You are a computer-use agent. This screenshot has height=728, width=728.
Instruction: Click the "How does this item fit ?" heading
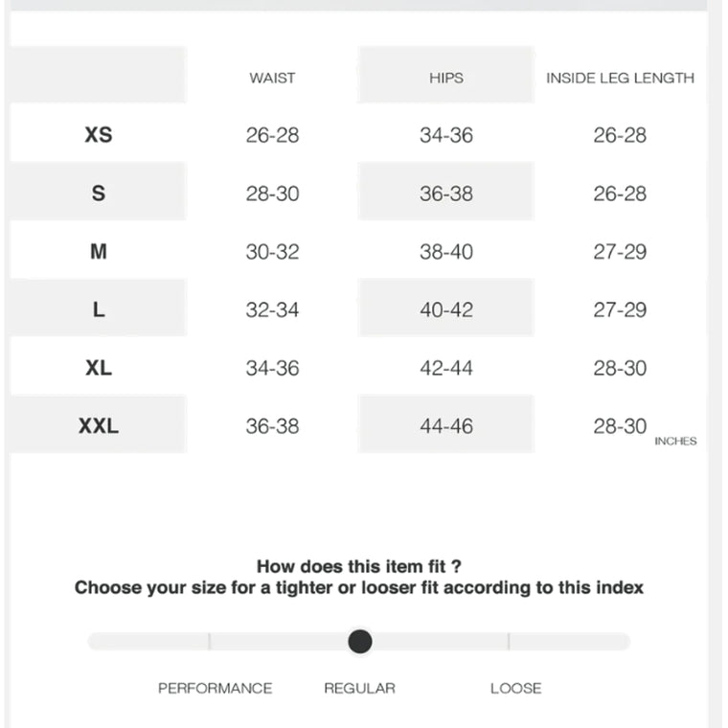pyautogui.click(x=359, y=566)
